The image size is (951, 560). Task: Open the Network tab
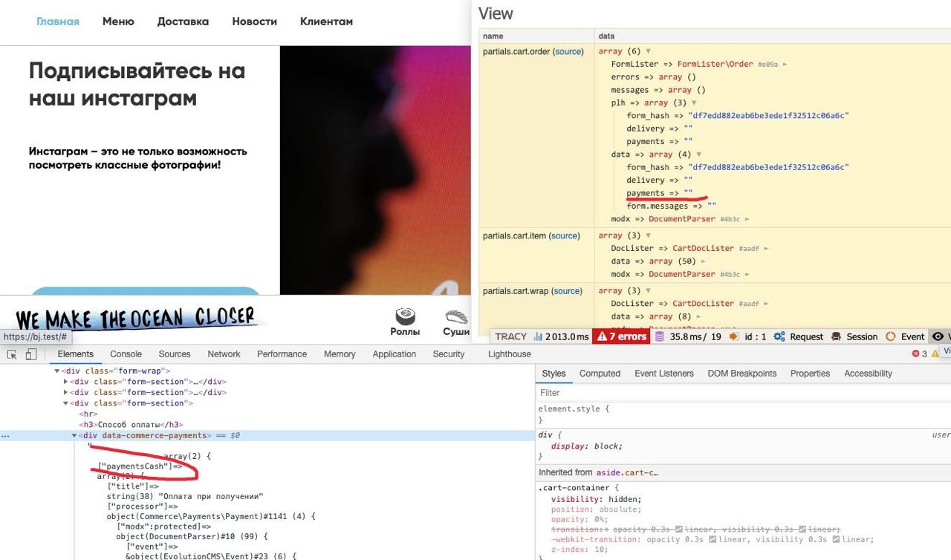[224, 354]
